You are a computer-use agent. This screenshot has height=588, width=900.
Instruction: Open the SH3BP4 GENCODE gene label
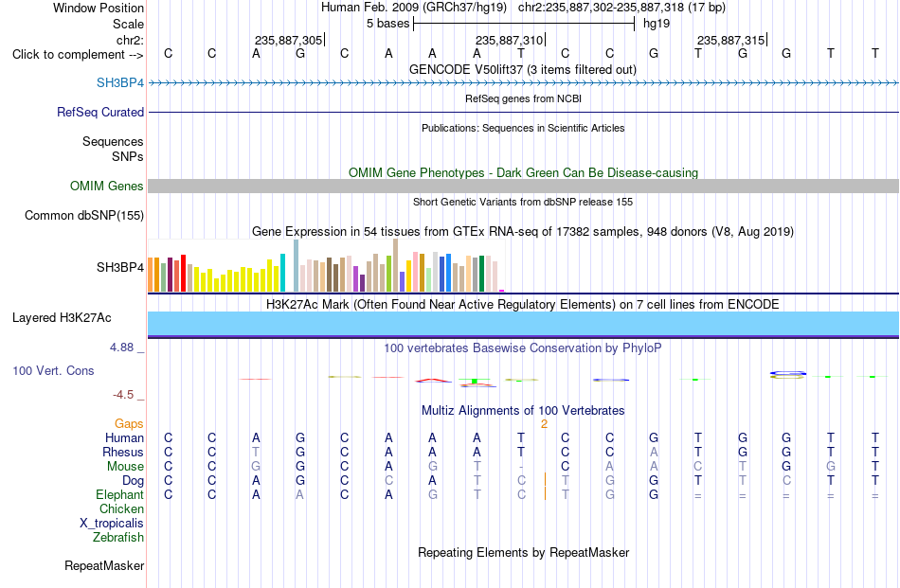point(120,82)
